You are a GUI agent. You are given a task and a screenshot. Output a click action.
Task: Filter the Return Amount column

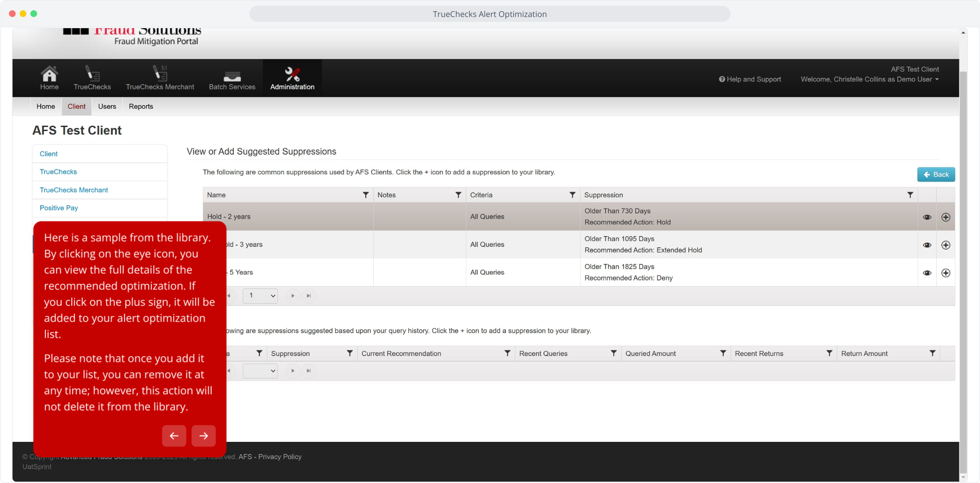point(933,353)
